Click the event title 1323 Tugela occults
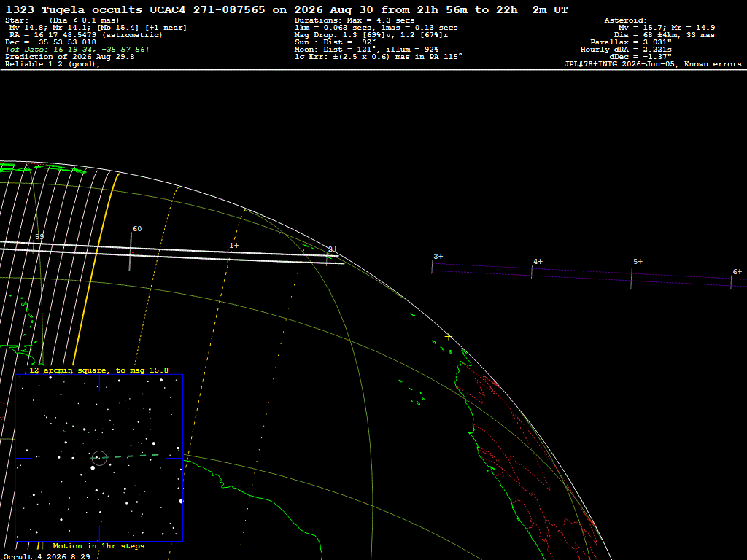747x560 pixels. click(74, 10)
